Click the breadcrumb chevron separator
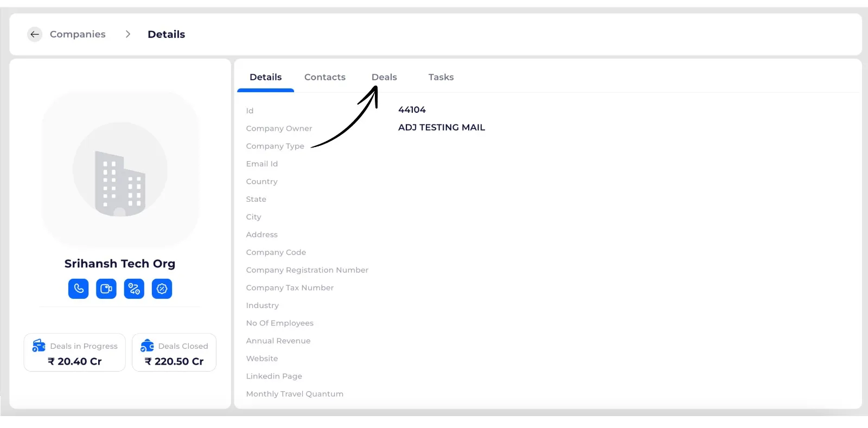 (x=128, y=34)
